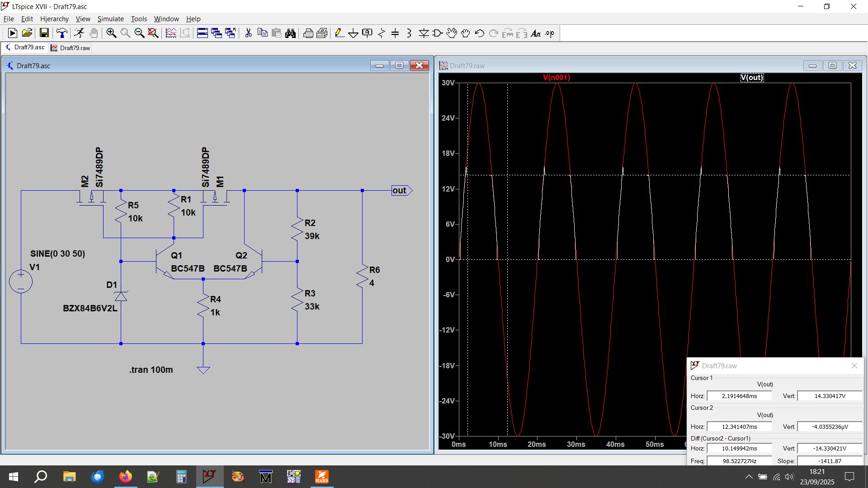
Task: Close the cursor readout dialog
Action: coord(854,366)
